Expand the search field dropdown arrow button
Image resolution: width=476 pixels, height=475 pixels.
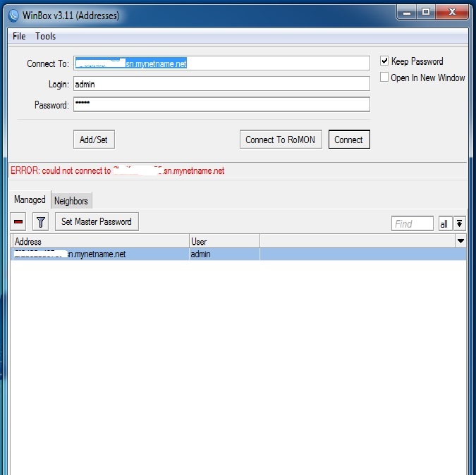[460, 224]
